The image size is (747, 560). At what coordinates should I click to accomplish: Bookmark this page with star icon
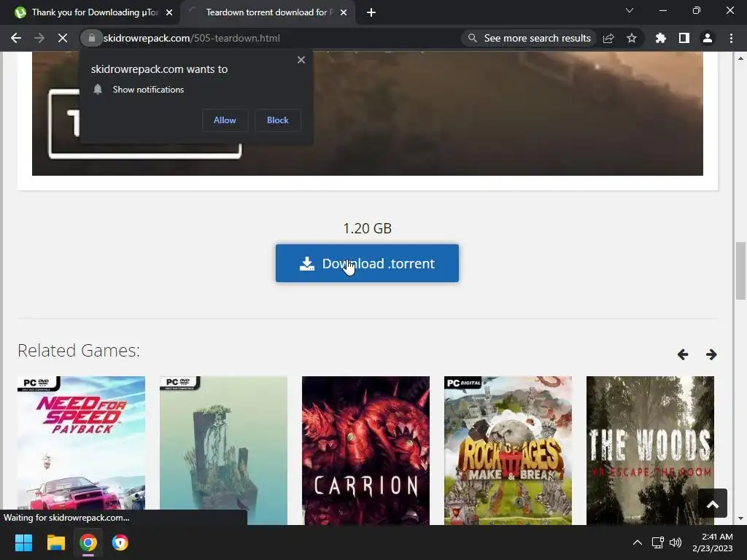point(632,38)
